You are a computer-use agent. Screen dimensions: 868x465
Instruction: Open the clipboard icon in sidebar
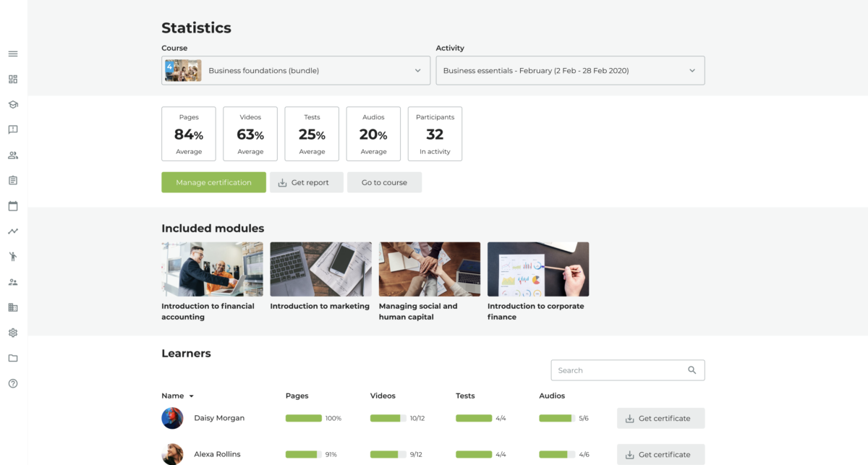(x=13, y=181)
